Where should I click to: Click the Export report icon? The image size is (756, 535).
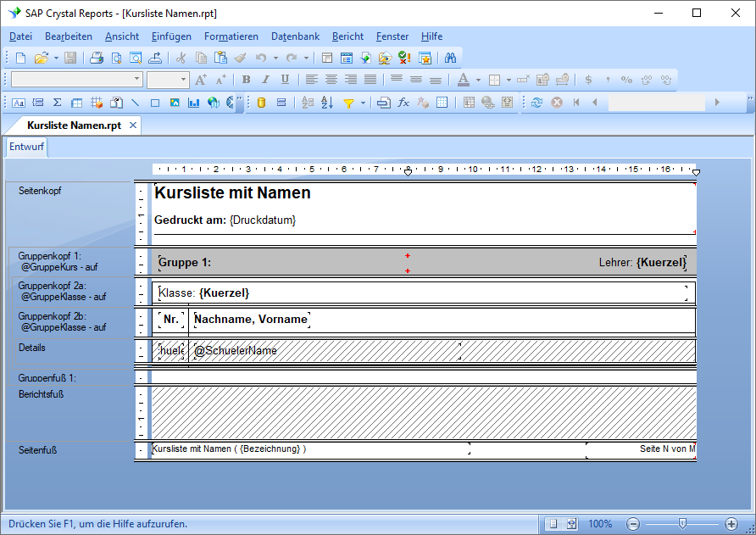(155, 59)
